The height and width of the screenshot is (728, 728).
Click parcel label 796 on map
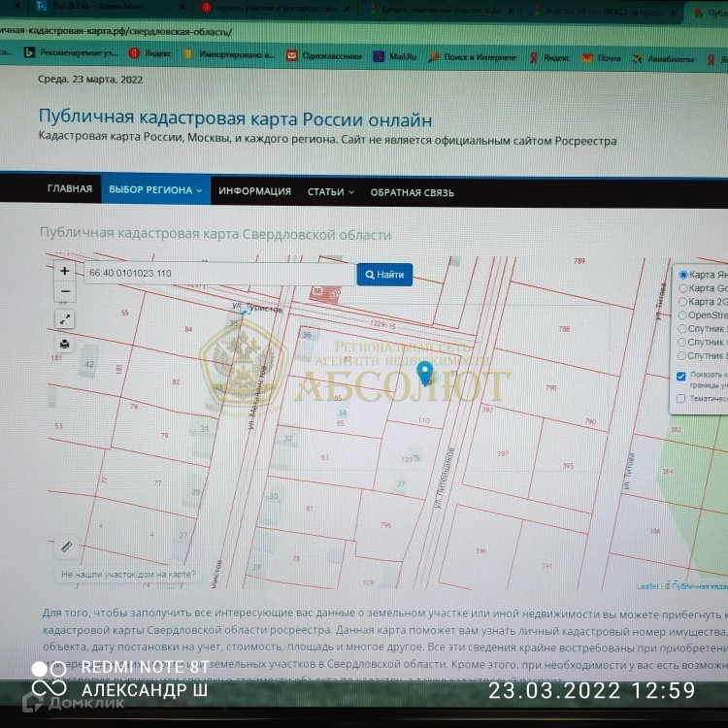pos(385,525)
